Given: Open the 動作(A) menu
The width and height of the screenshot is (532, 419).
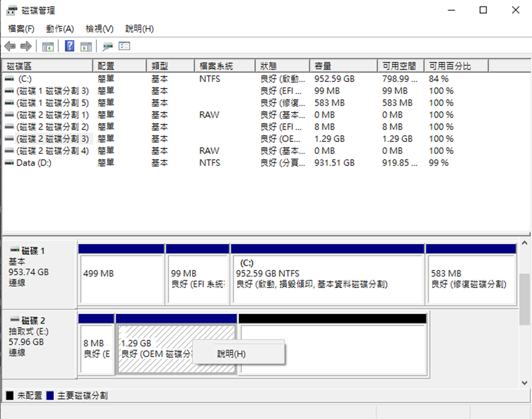Looking at the screenshot, I should coord(60,29).
